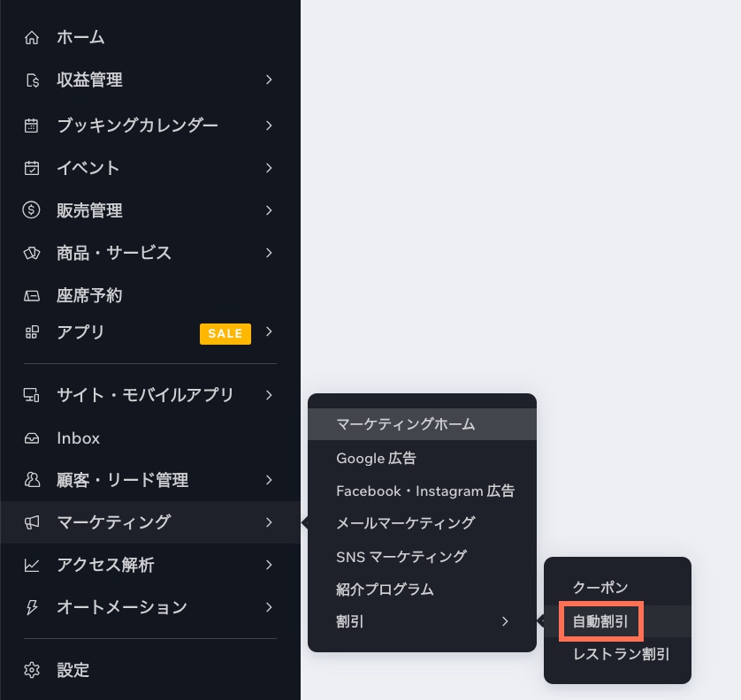Choose Google 広告 from marketing menu
Image resolution: width=741 pixels, height=700 pixels.
pos(376,458)
